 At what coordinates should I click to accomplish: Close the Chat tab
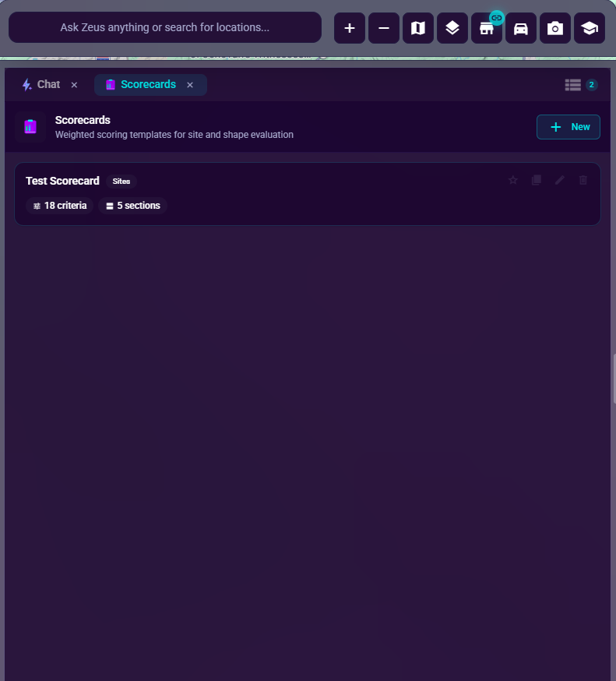coord(74,85)
